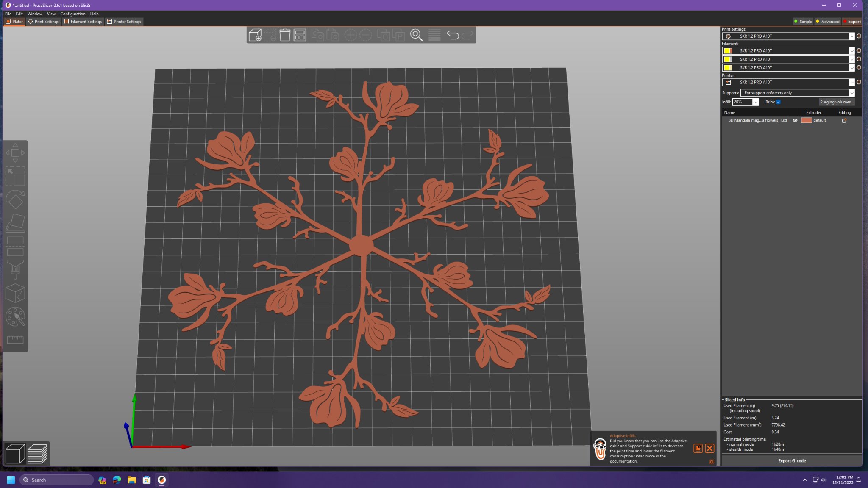Switch to Advanced mode

pyautogui.click(x=827, y=22)
